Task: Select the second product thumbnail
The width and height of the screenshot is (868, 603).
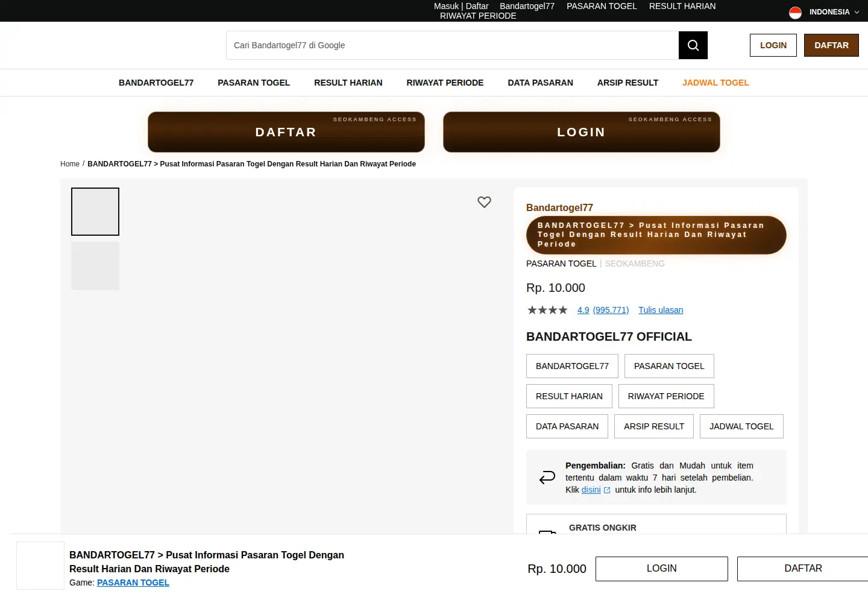Action: pos(95,266)
